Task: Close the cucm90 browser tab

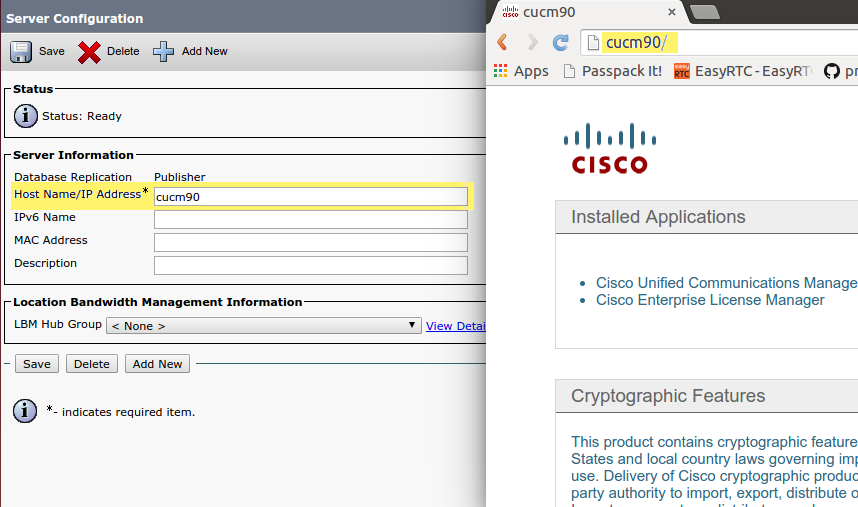Action: [x=672, y=11]
